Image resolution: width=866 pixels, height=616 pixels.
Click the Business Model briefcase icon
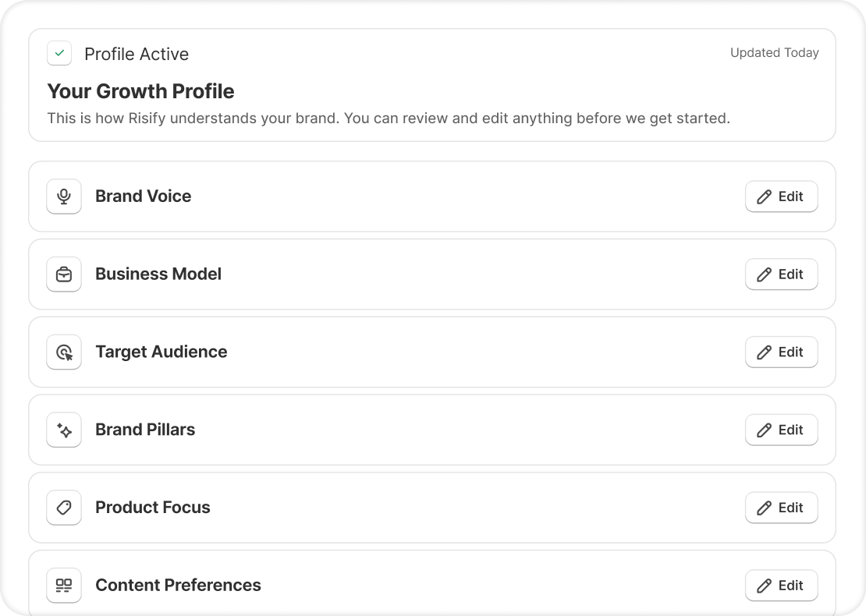coord(64,274)
